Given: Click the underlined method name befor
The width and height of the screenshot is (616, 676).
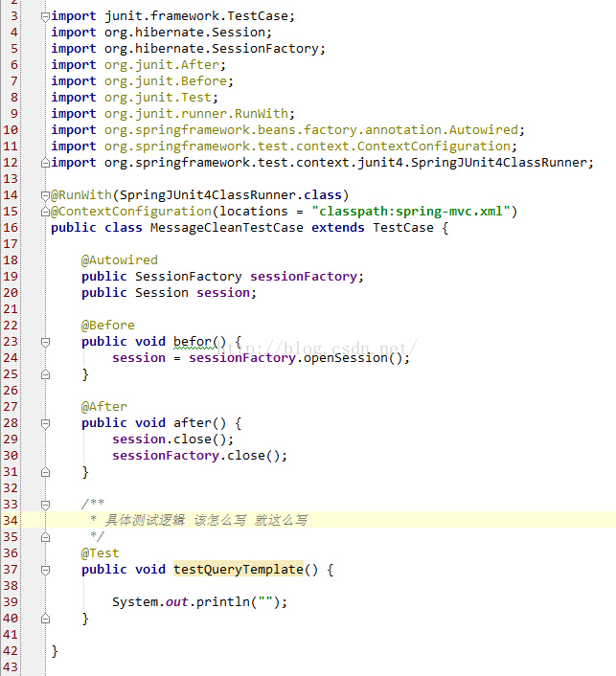Looking at the screenshot, I should tap(193, 342).
